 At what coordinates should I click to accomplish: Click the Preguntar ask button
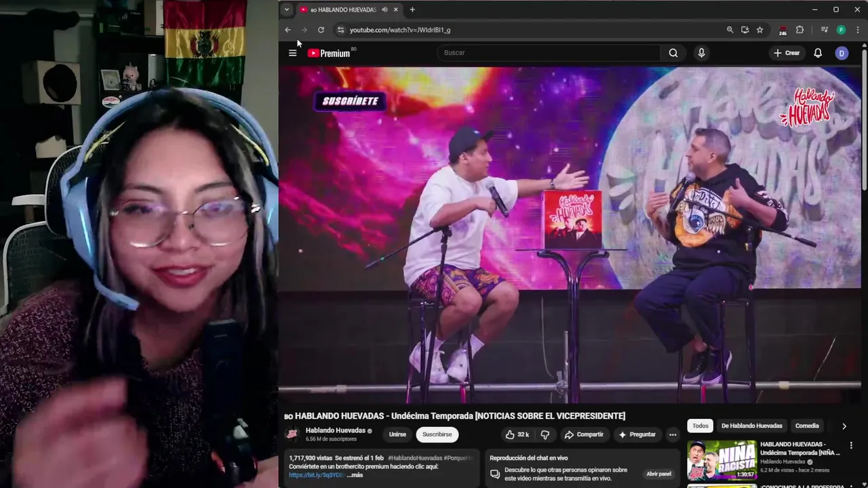[637, 434]
